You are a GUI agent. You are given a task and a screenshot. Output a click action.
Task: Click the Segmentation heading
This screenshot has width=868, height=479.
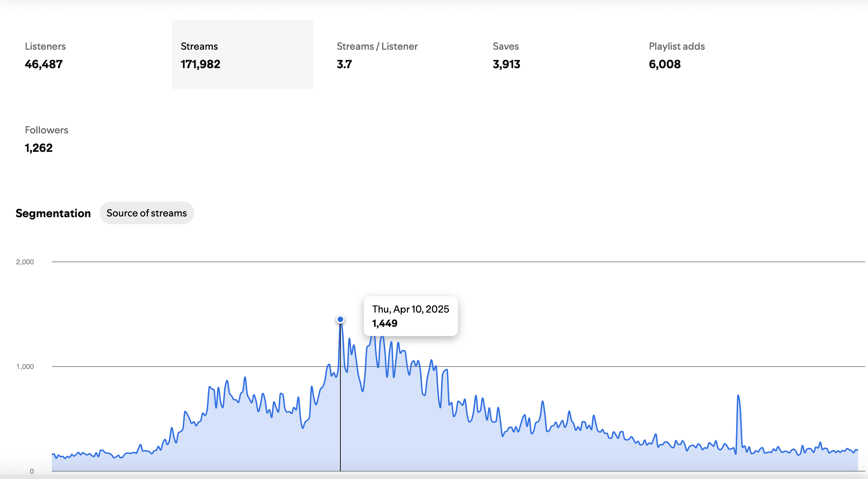pos(53,213)
